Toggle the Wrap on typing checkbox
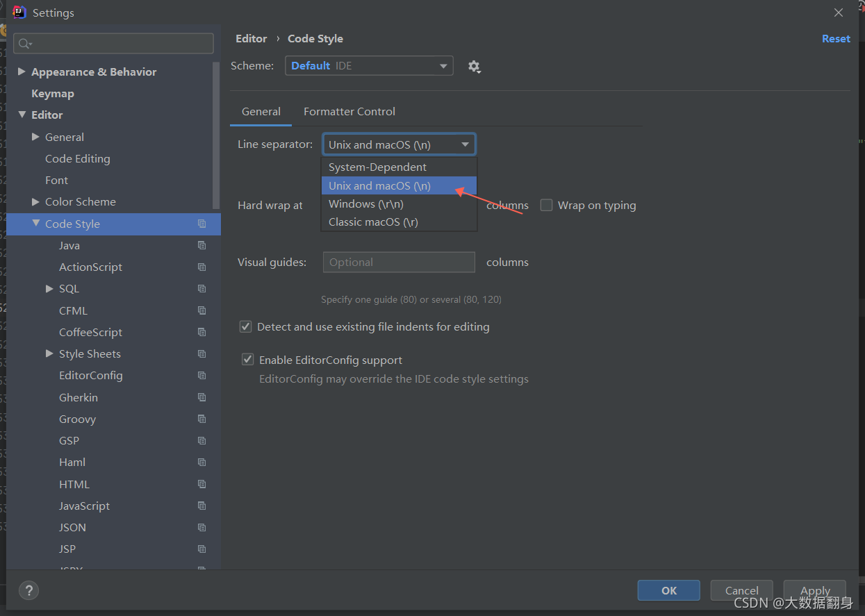Viewport: 865px width, 616px height. (547, 205)
